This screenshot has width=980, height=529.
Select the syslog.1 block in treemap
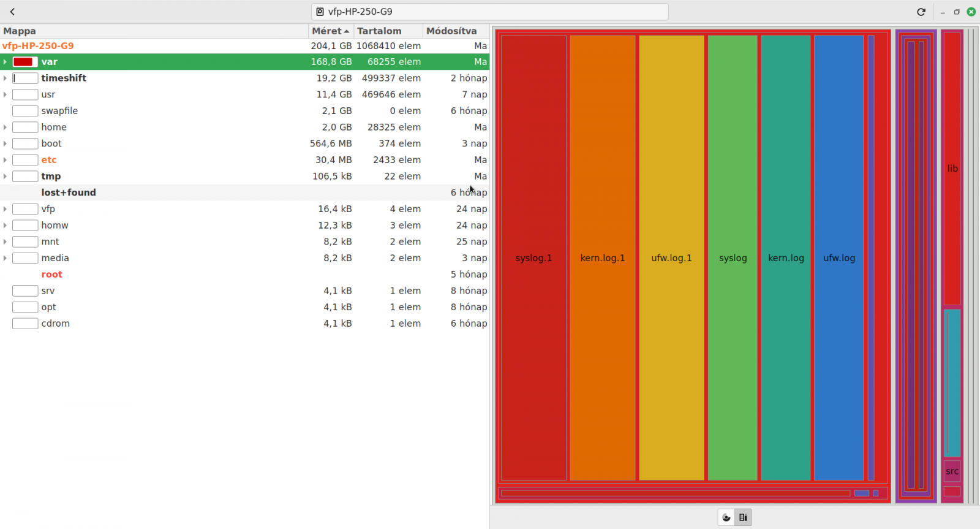[533, 258]
